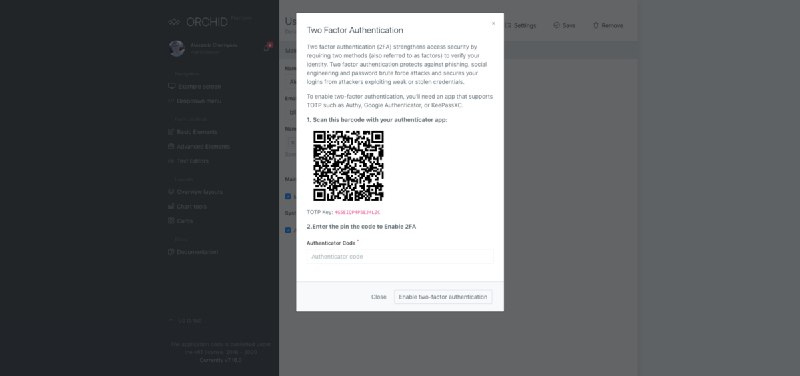The height and width of the screenshot is (376, 800).
Task: Open Cards in the sidebar
Action: click(185, 221)
